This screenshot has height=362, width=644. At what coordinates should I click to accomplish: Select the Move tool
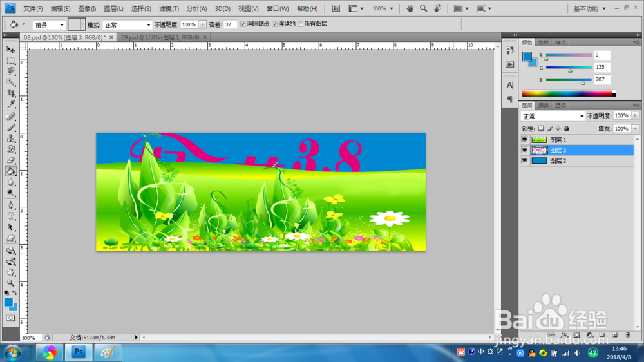pos(11,50)
